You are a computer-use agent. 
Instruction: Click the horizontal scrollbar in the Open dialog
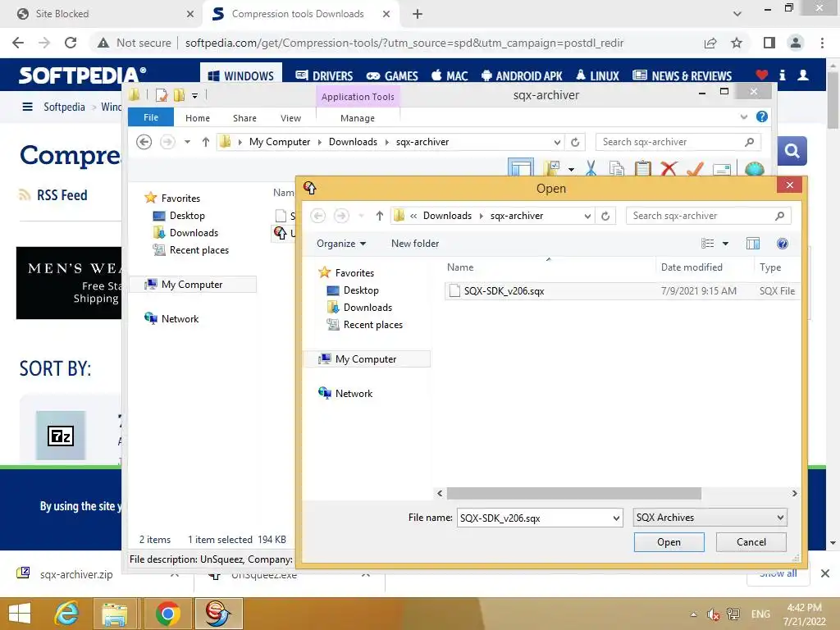pos(573,493)
